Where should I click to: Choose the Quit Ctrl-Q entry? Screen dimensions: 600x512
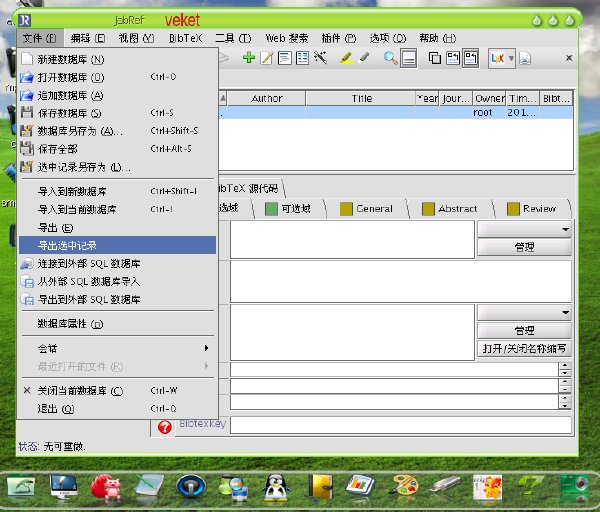117,409
